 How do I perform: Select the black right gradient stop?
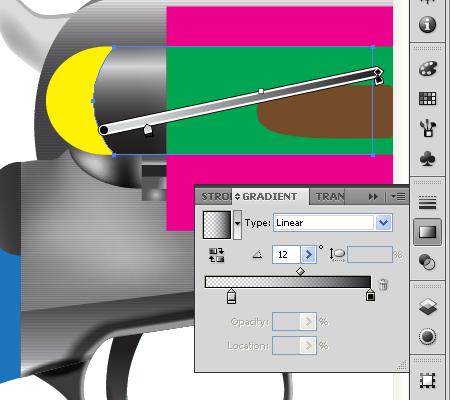[370, 294]
